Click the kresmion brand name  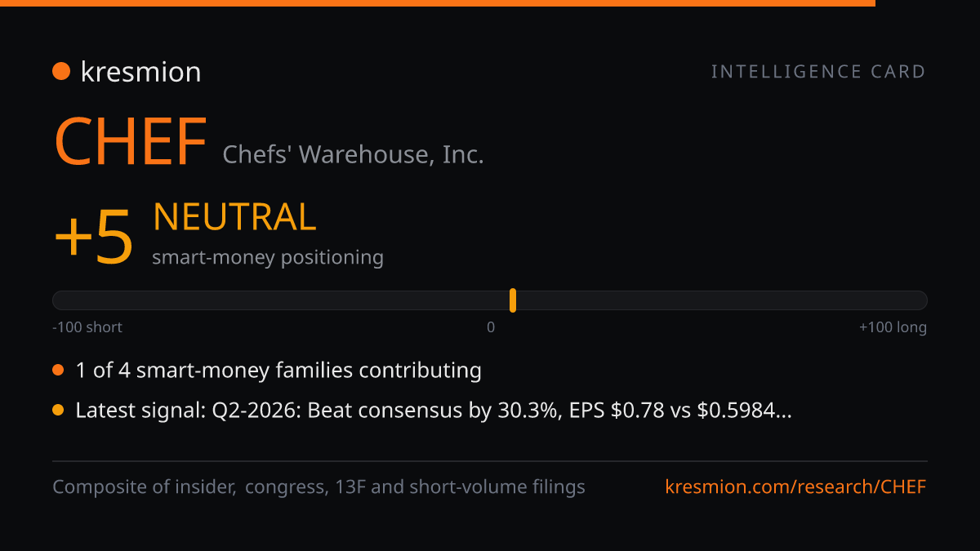pyautogui.click(x=140, y=72)
